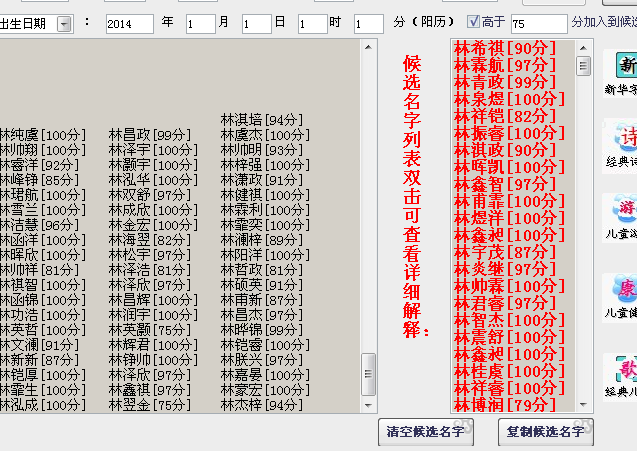The width and height of the screenshot is (637, 451).
Task: Click the up arrow of the name results scrollbar
Action: (x=368, y=47)
